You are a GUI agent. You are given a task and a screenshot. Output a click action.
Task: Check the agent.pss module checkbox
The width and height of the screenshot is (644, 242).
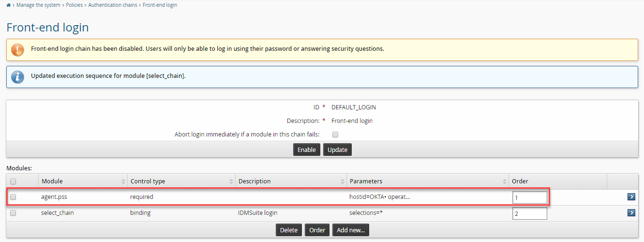[x=13, y=197]
